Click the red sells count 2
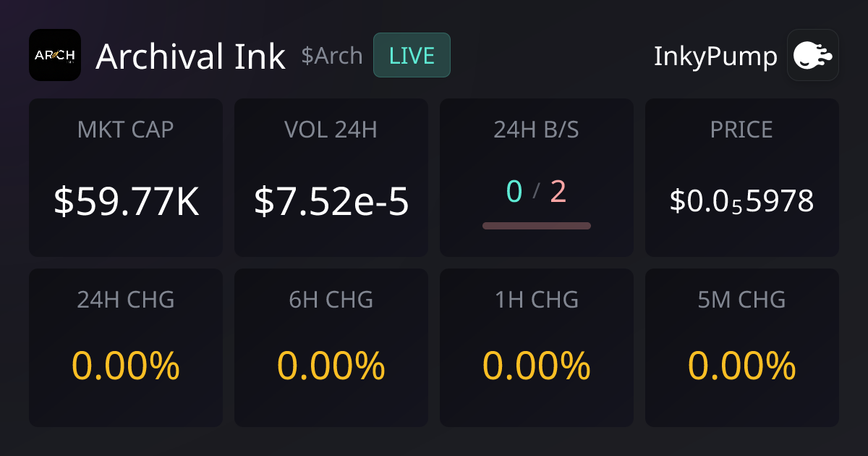This screenshot has height=456, width=868. (x=558, y=191)
